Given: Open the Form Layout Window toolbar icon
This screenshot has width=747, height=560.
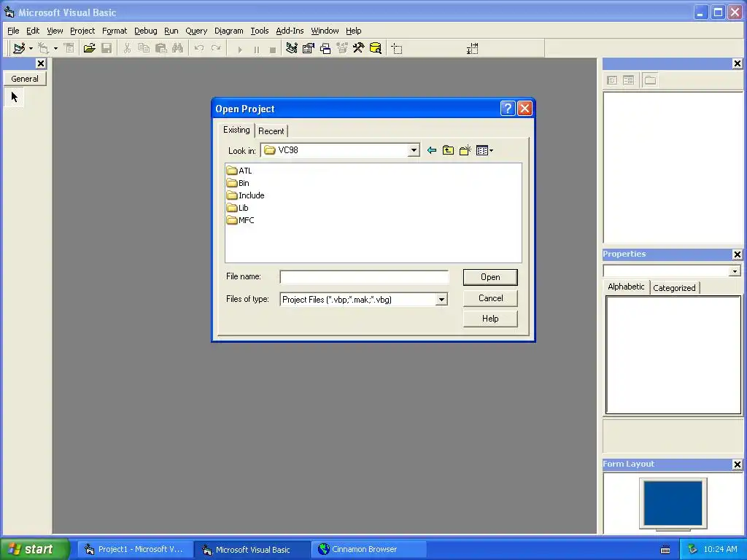Looking at the screenshot, I should tap(325, 48).
